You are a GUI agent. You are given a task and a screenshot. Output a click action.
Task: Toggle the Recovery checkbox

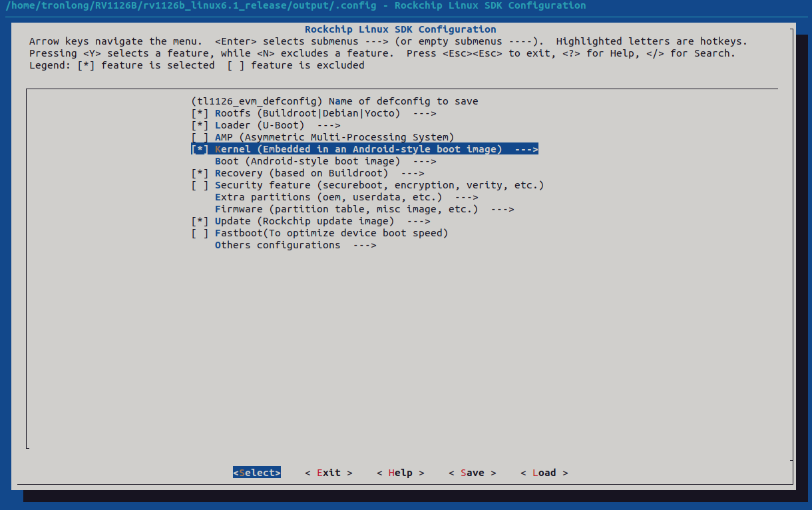pyautogui.click(x=200, y=173)
